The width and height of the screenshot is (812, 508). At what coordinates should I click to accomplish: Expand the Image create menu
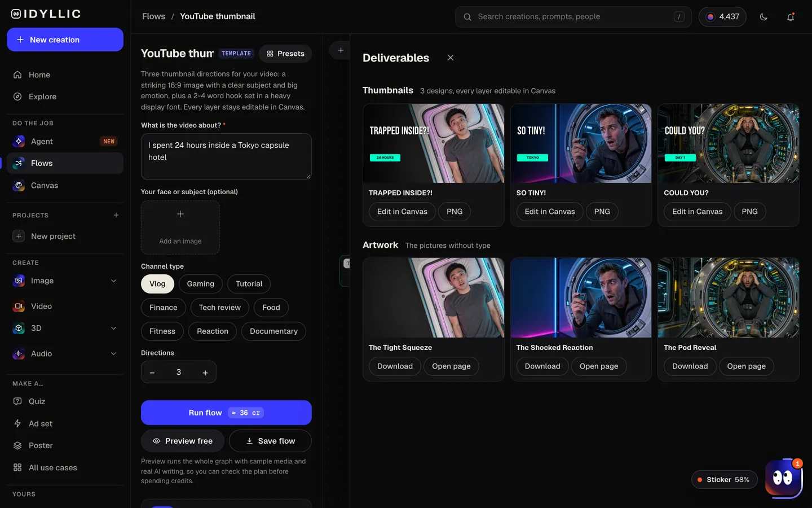coord(113,281)
